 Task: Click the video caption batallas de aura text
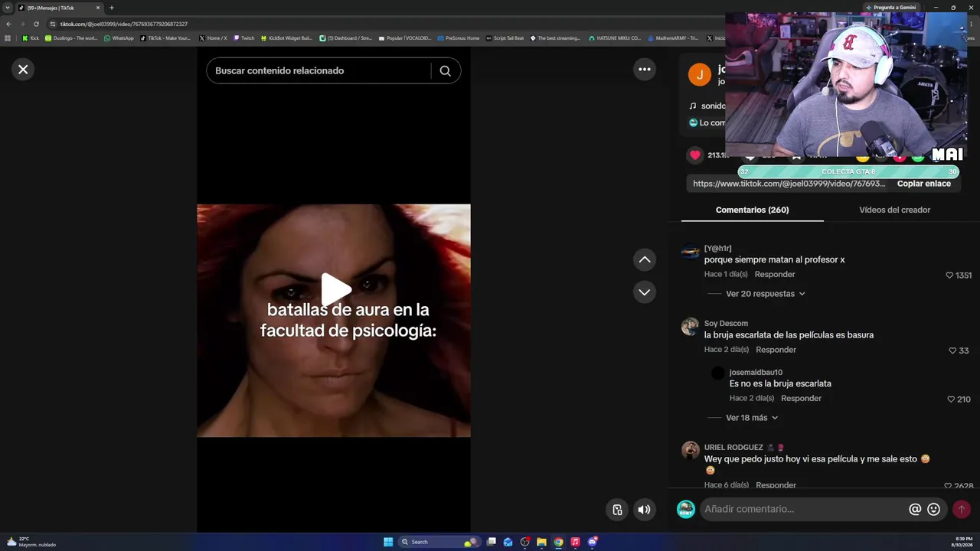348,320
